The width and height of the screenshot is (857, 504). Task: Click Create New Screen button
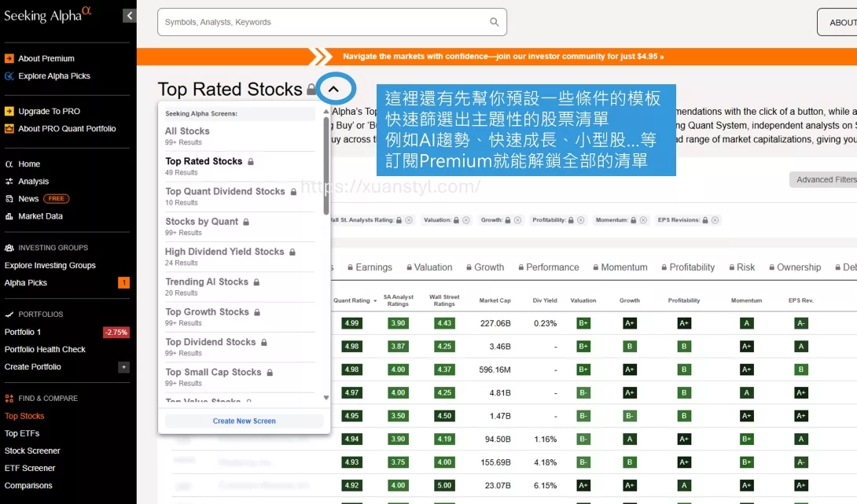pos(244,421)
